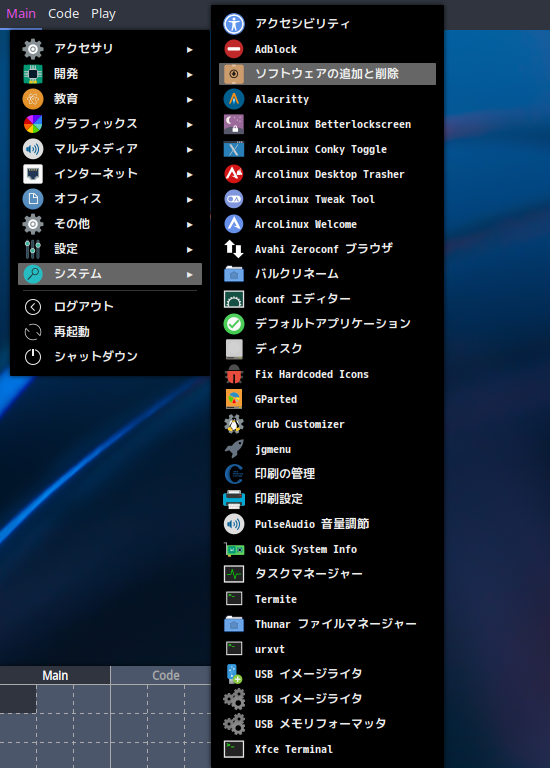Click the USB メモリフォーマッタ gear icon

pos(234,724)
